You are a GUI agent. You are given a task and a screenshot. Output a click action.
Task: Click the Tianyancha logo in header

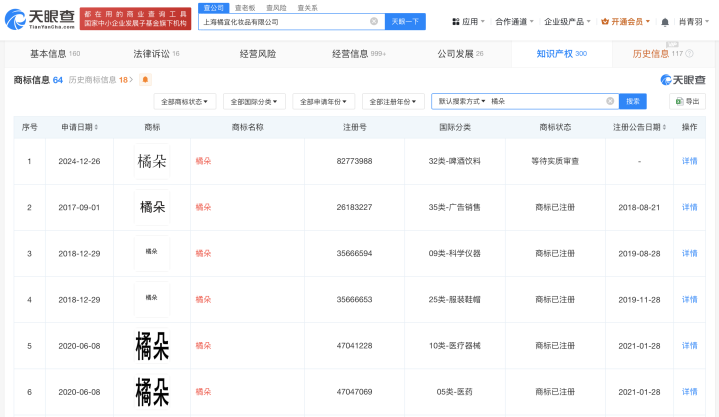pyautogui.click(x=40, y=21)
